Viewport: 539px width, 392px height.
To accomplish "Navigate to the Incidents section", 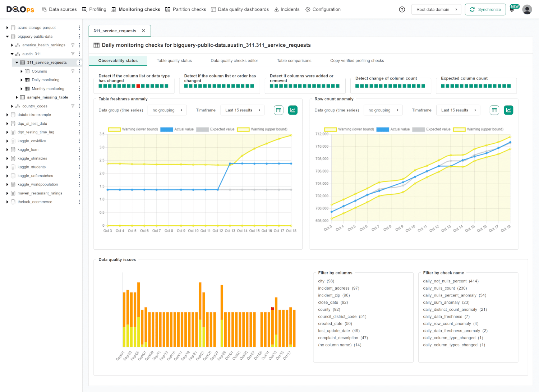I will coord(287,9).
